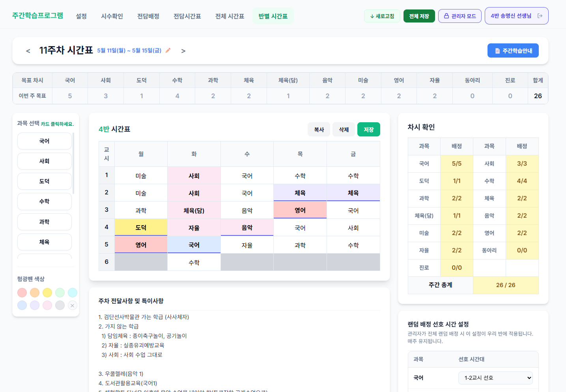Click the 수학 cell in period 6
Viewport: 566px width, 392px height.
[x=194, y=262]
